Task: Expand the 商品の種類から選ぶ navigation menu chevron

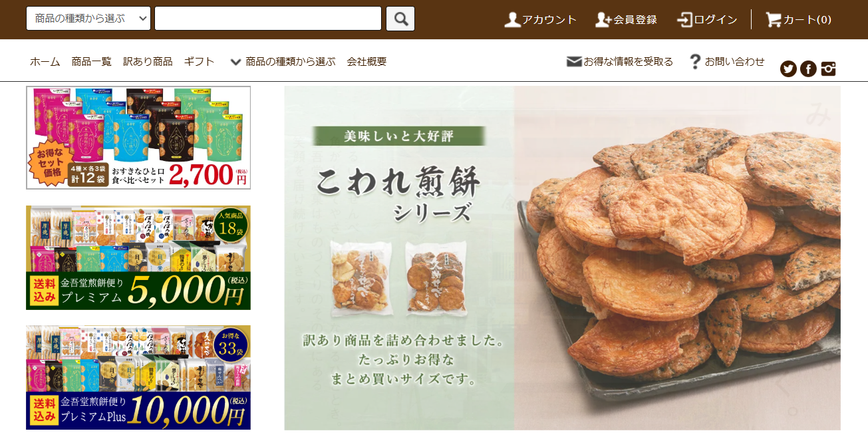Action: click(235, 62)
